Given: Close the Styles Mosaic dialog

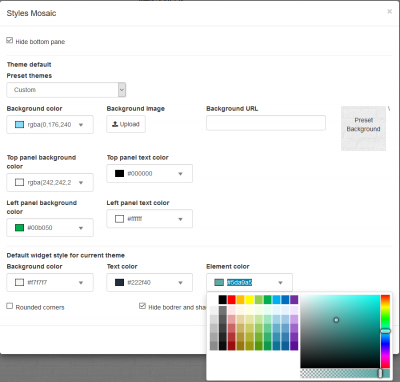Looking at the screenshot, I should click(x=389, y=12).
